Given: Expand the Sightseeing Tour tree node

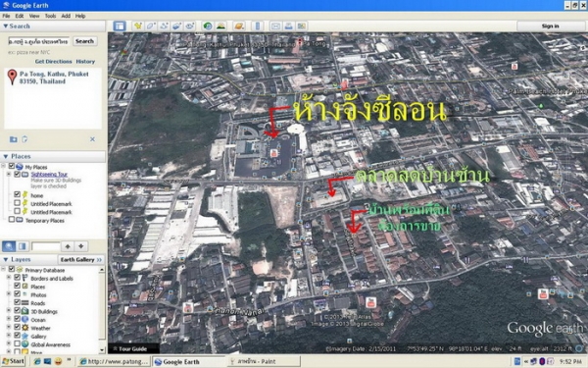Looking at the screenshot, I should click(x=9, y=175).
